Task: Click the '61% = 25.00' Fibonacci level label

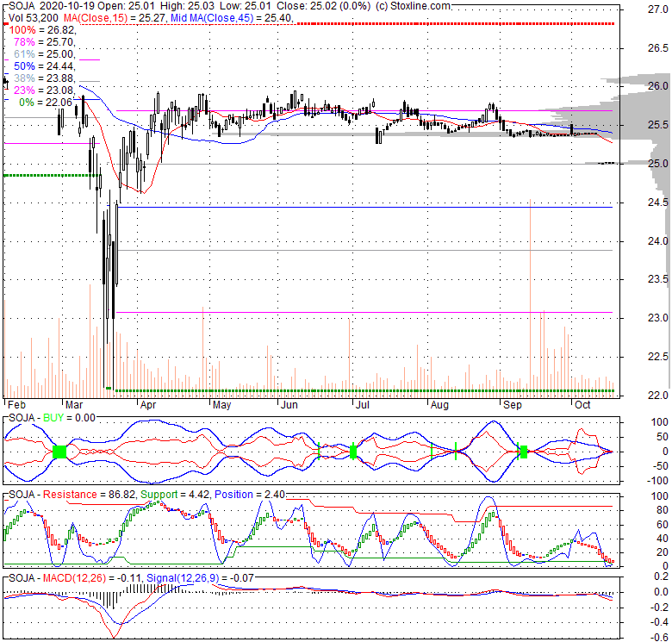Action: pos(44,54)
